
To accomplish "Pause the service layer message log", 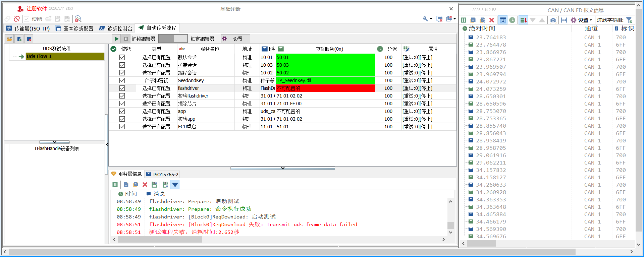I will point(115,185).
